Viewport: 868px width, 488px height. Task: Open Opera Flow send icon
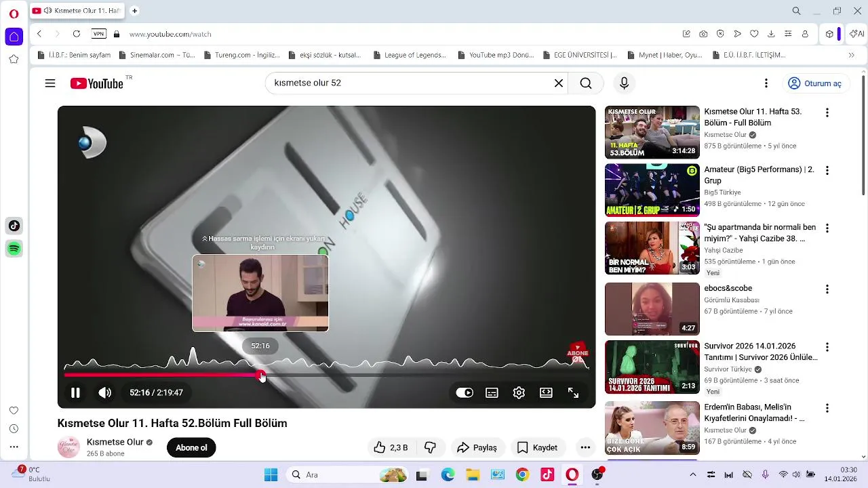737,34
